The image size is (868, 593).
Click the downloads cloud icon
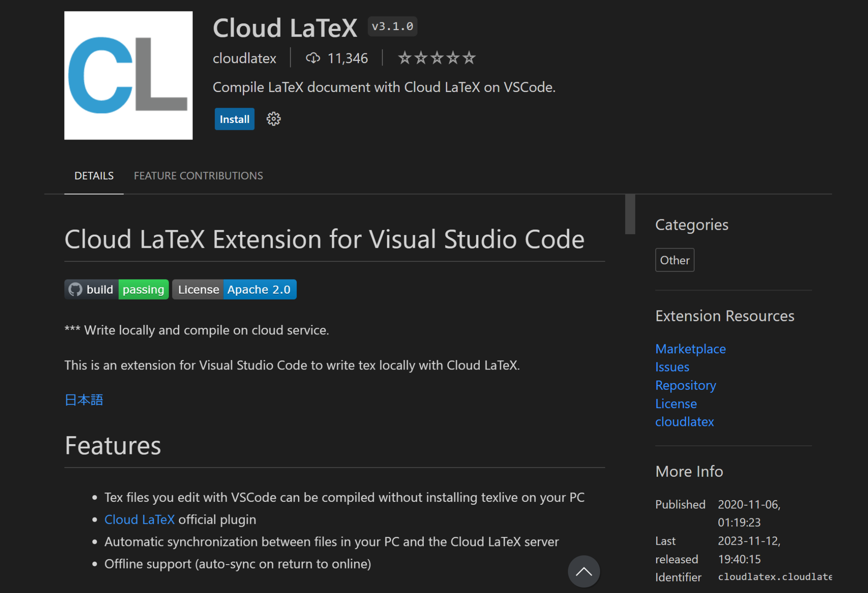coord(313,58)
